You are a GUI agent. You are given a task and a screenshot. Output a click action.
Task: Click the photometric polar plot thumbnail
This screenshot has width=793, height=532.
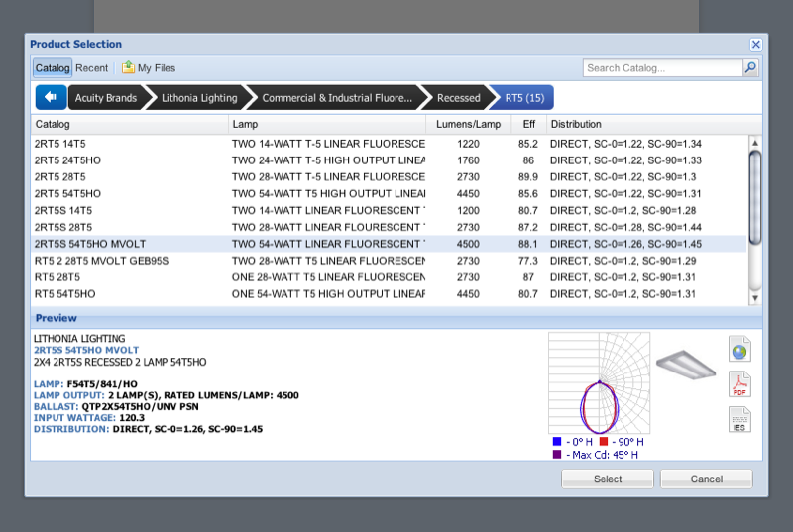[x=600, y=383]
